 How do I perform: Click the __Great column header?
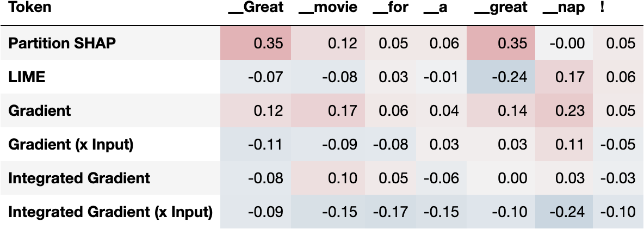(x=256, y=8)
